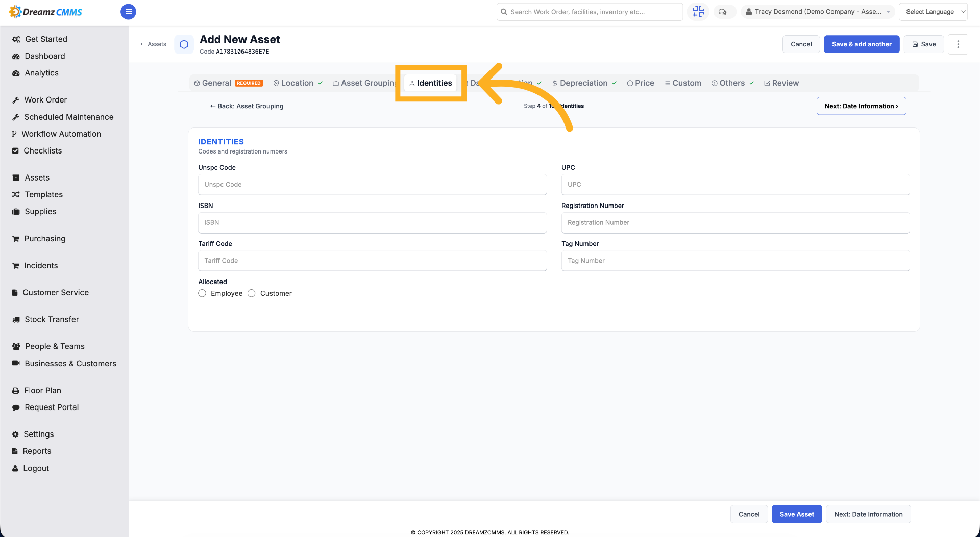Switch to the Others tab
Image resolution: width=980 pixels, height=537 pixels.
click(732, 83)
